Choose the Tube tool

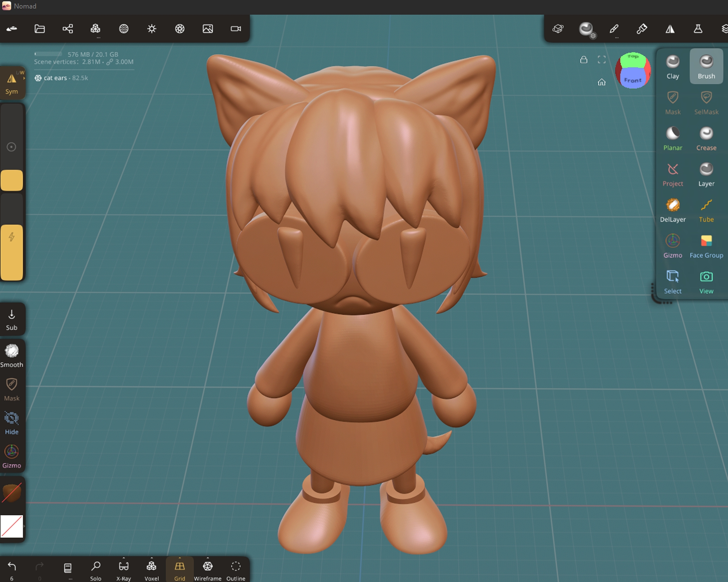click(x=706, y=210)
